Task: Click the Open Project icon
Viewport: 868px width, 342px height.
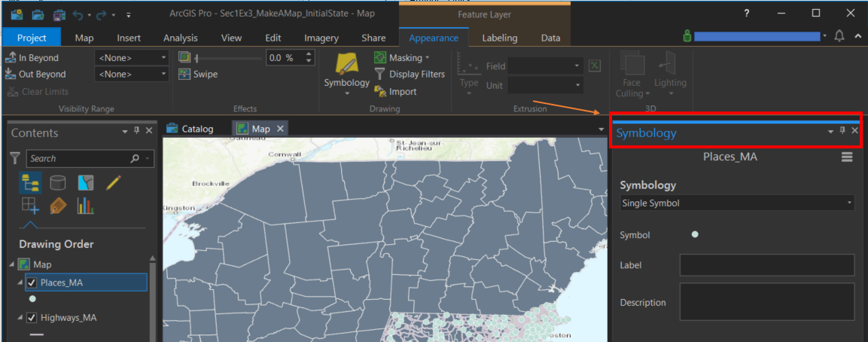Action: tap(38, 14)
